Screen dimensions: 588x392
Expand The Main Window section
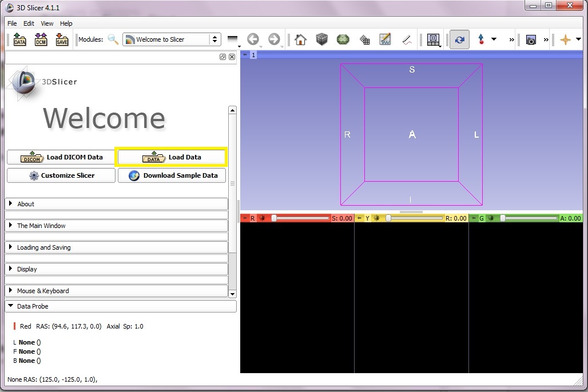(x=116, y=226)
